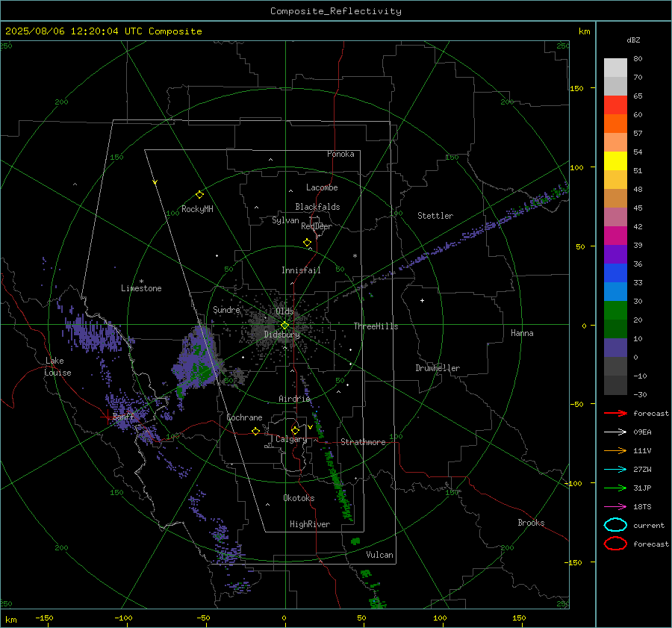Click the red forecast arrow in legend

click(615, 413)
